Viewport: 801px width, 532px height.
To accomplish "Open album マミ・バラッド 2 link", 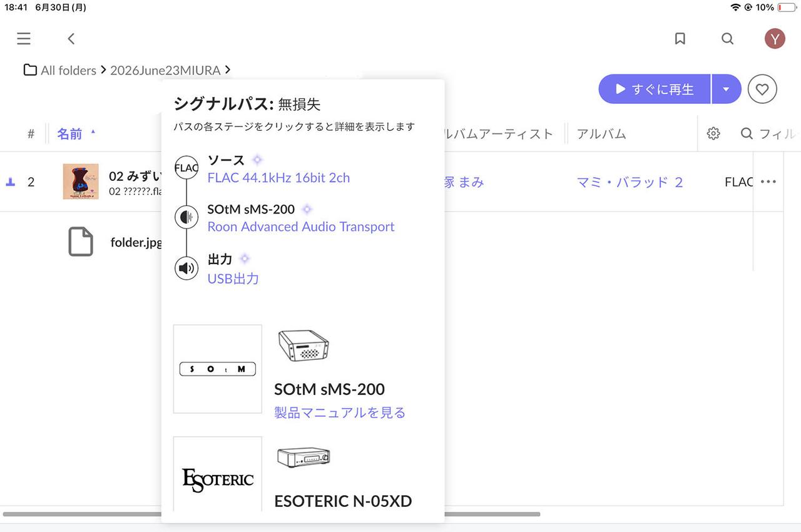I will (630, 182).
